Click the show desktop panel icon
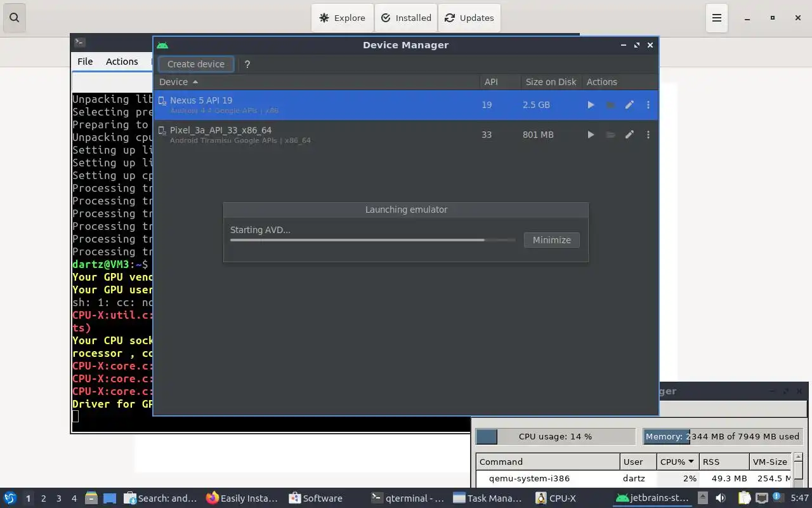 pos(109,498)
